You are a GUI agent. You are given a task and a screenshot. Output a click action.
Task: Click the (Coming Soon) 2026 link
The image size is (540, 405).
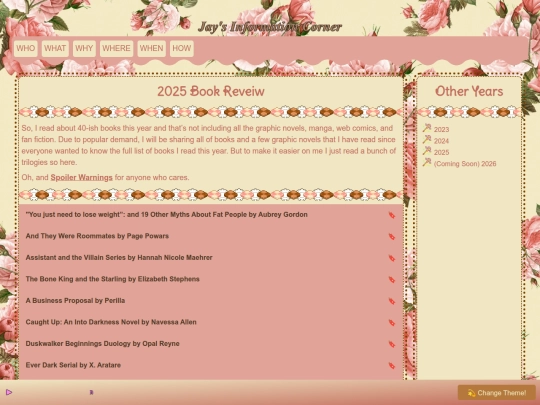pyautogui.click(x=465, y=164)
